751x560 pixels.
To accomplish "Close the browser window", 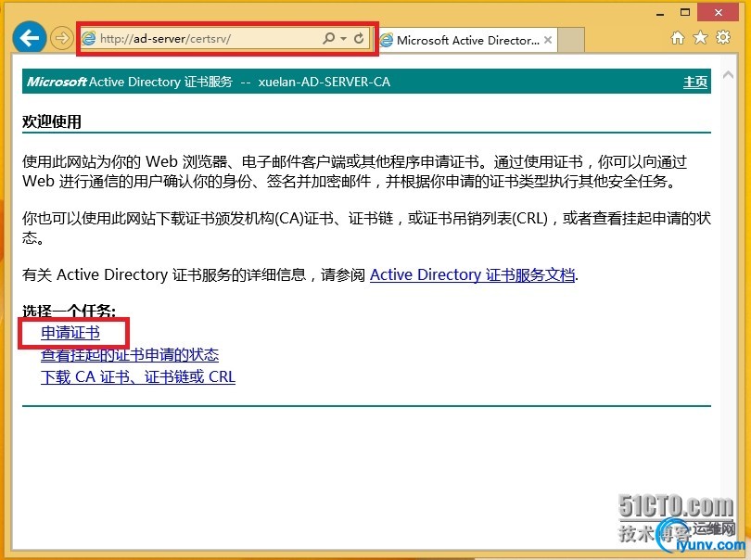I will (718, 13).
